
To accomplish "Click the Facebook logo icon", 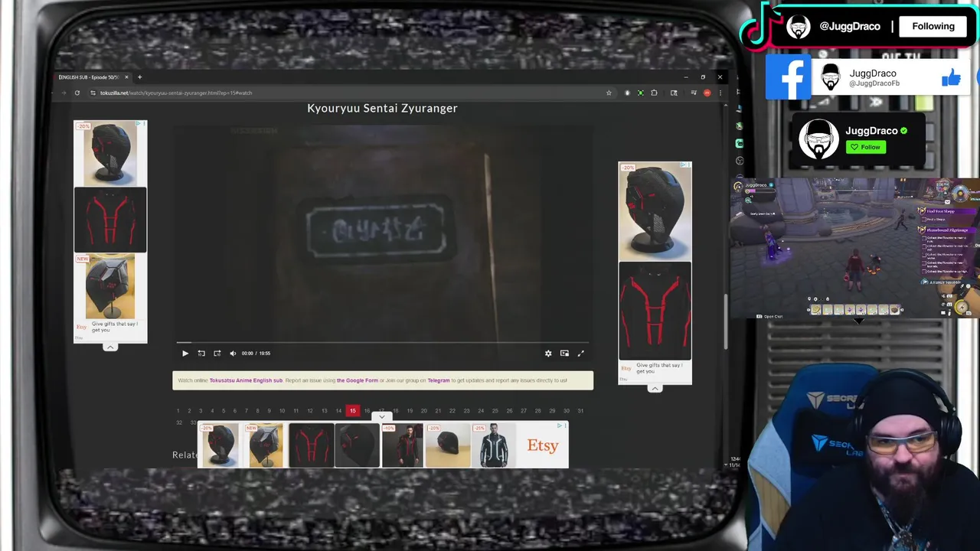I will pos(788,77).
